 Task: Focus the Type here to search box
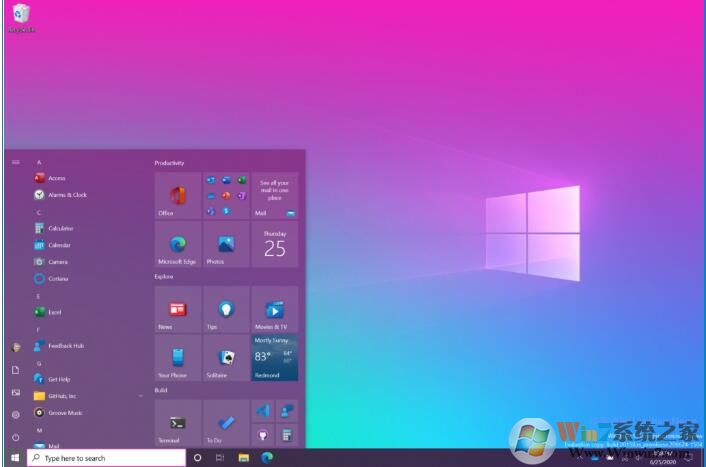106,458
